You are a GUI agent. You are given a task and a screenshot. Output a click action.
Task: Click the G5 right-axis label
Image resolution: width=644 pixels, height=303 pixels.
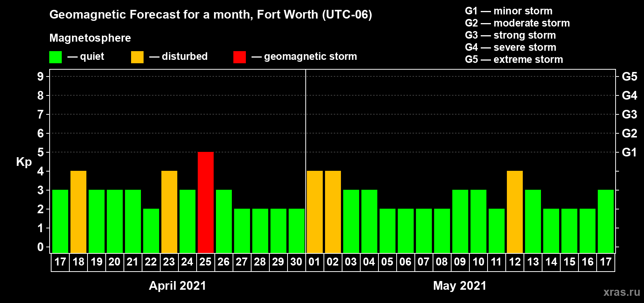tap(629, 77)
